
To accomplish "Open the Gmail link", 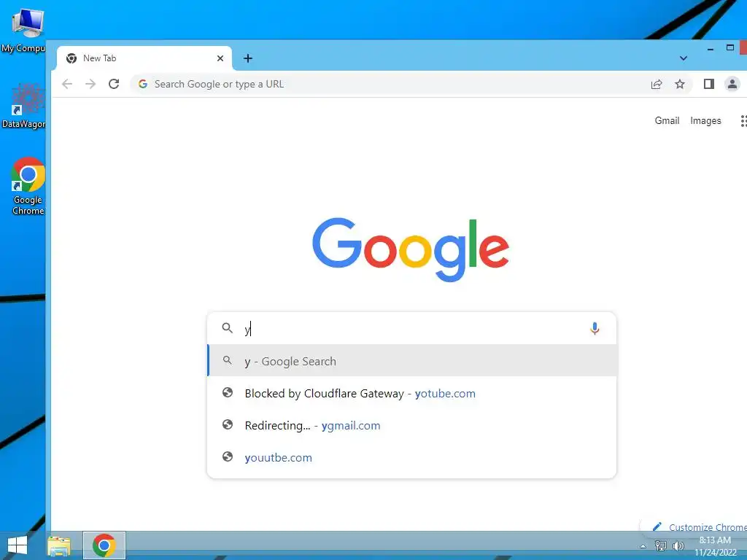I will click(667, 120).
